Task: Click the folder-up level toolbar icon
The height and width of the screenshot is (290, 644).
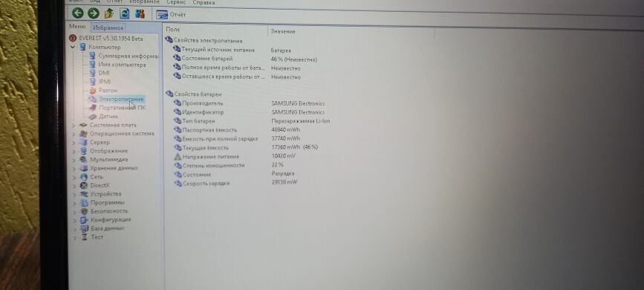Action: tap(109, 13)
